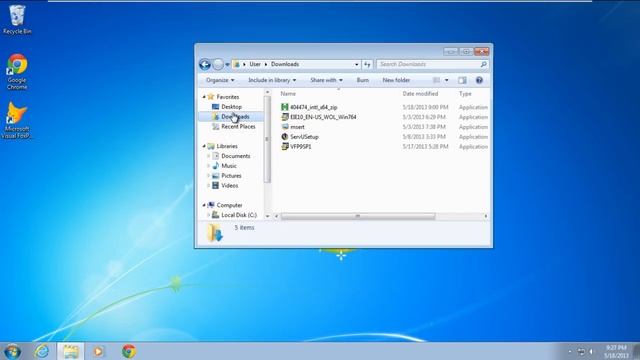
Task: Click the Burn toolbar button
Action: point(362,80)
